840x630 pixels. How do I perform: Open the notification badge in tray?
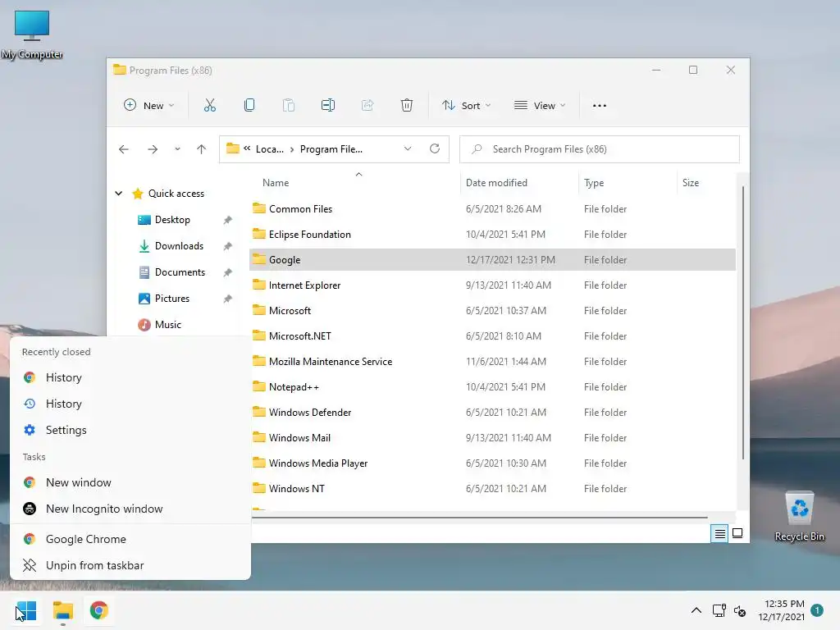tap(817, 609)
